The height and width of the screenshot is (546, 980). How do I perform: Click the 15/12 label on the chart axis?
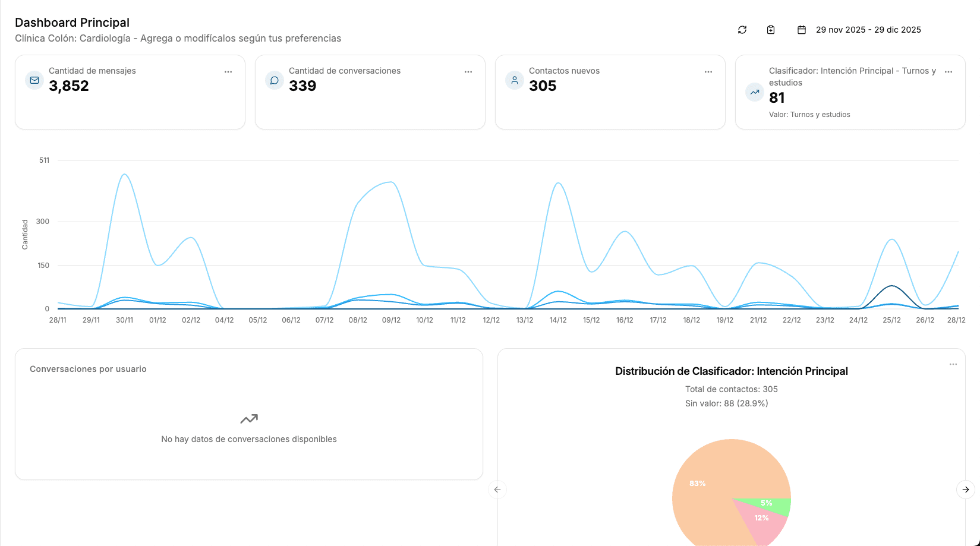click(x=592, y=320)
